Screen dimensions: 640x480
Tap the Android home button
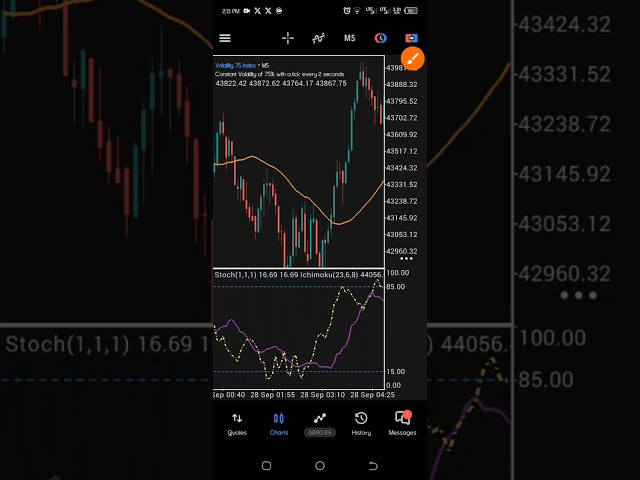point(320,466)
